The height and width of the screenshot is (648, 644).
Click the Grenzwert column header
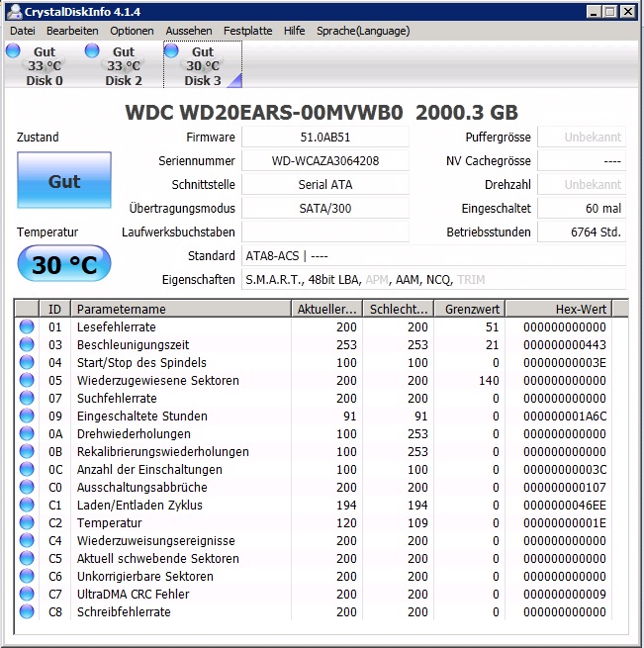click(470, 309)
